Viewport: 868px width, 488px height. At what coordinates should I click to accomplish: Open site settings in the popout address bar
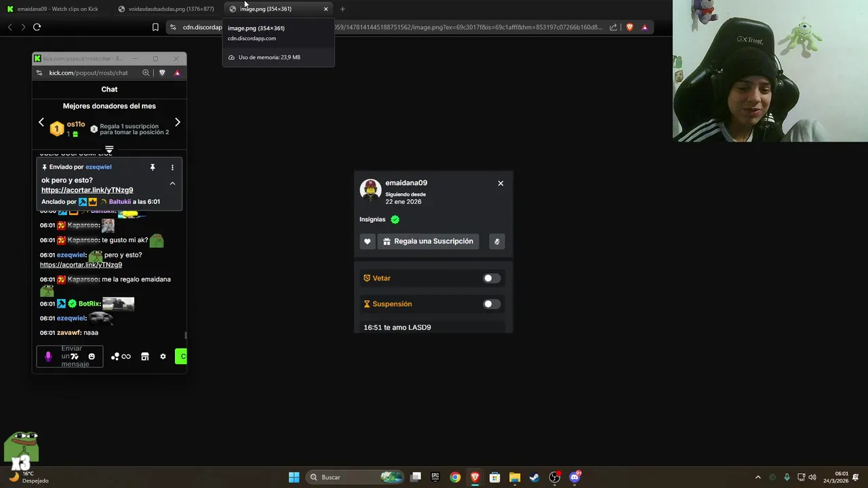click(x=41, y=73)
